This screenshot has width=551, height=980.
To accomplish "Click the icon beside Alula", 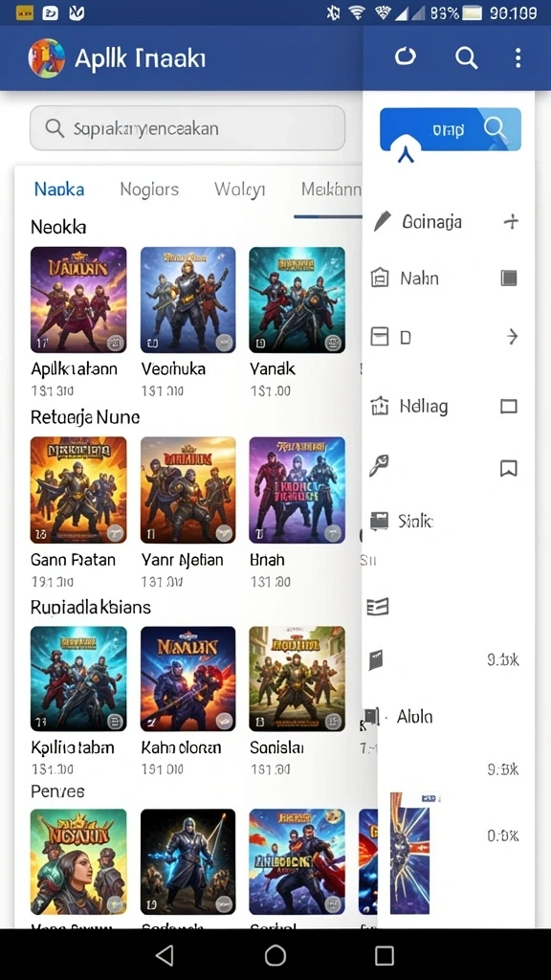I will (372, 717).
